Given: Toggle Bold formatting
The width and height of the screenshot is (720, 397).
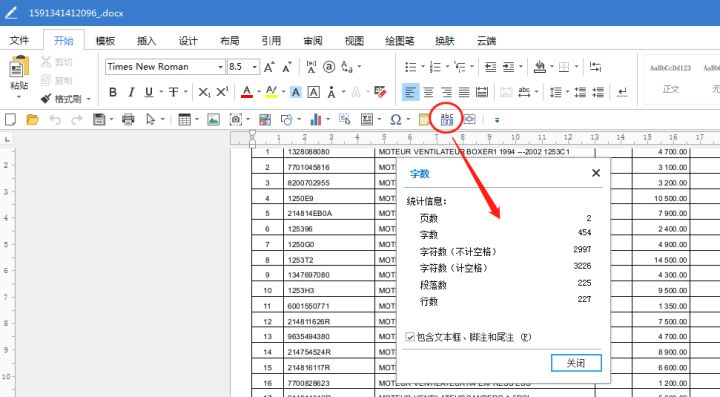Looking at the screenshot, I should click(112, 92).
